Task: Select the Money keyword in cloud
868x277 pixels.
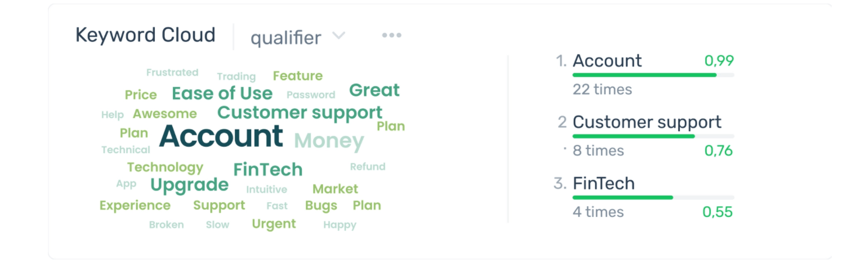Action: tap(329, 141)
